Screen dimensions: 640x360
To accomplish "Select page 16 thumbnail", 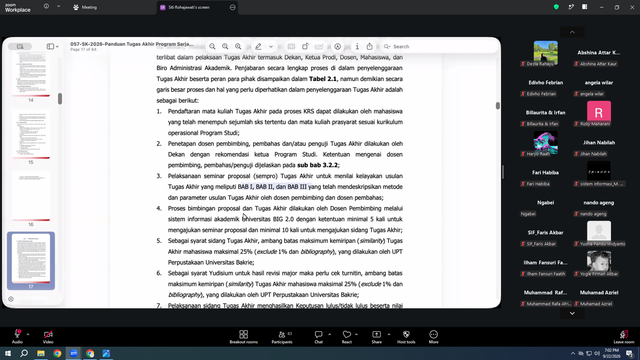I will pos(31,196).
